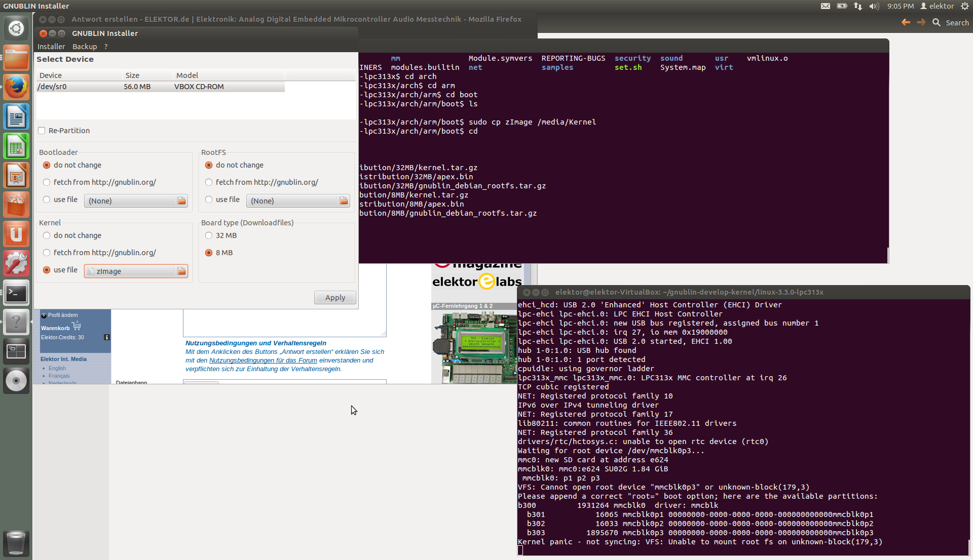Open the Backup menu
This screenshot has width=973, height=560.
click(84, 47)
